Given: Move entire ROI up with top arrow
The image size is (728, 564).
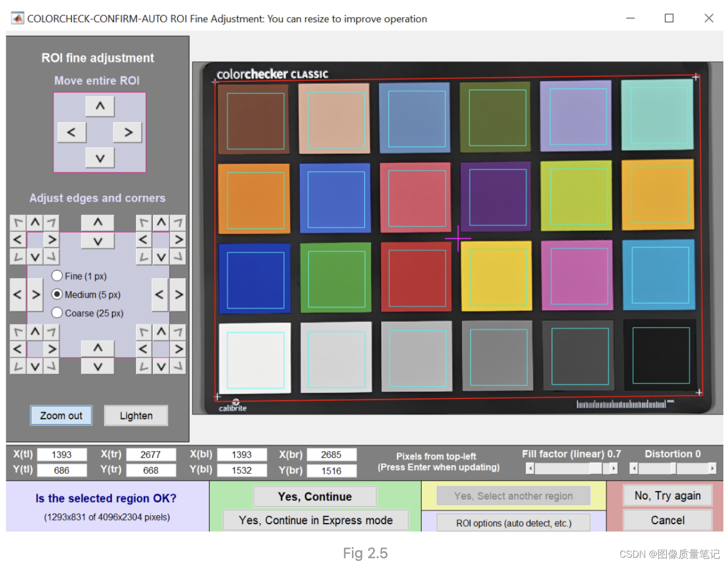Looking at the screenshot, I should click(x=100, y=106).
